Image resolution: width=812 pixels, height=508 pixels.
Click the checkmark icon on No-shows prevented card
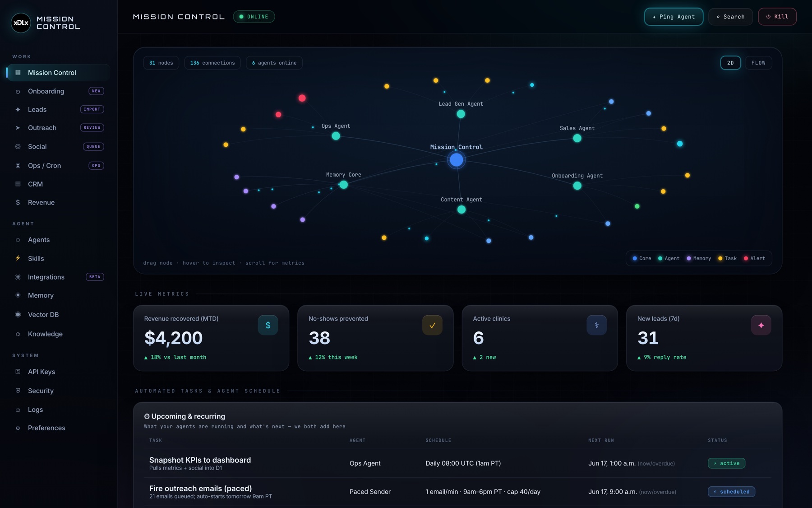coord(432,325)
